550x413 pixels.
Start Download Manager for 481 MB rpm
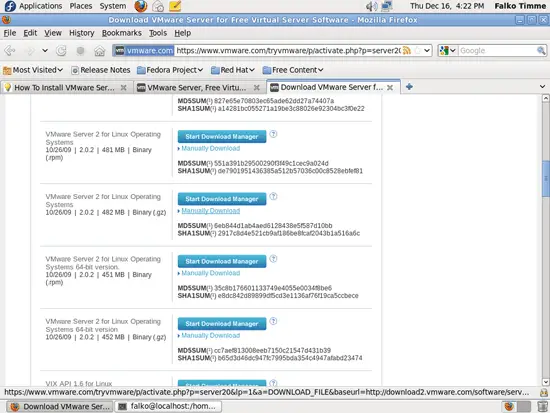(222, 136)
